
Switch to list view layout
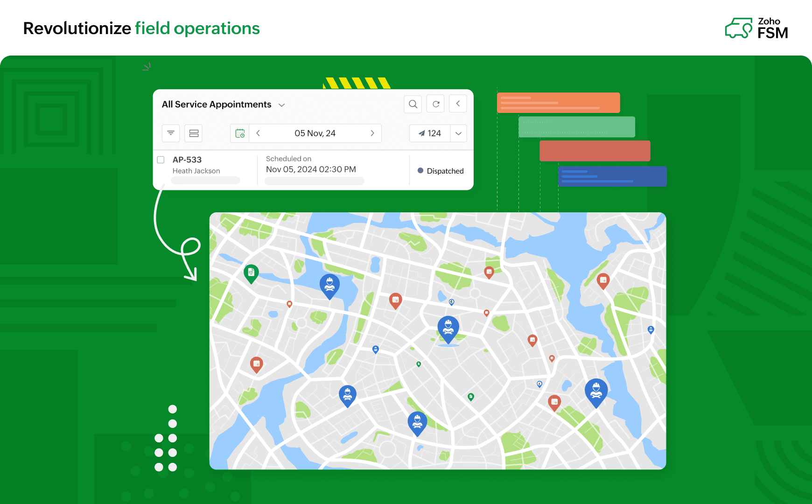point(193,133)
